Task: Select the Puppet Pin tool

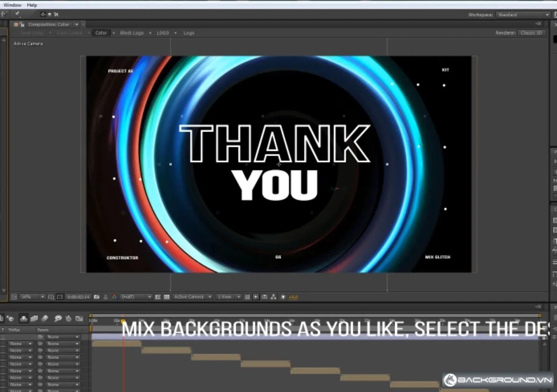Action: tap(17, 14)
